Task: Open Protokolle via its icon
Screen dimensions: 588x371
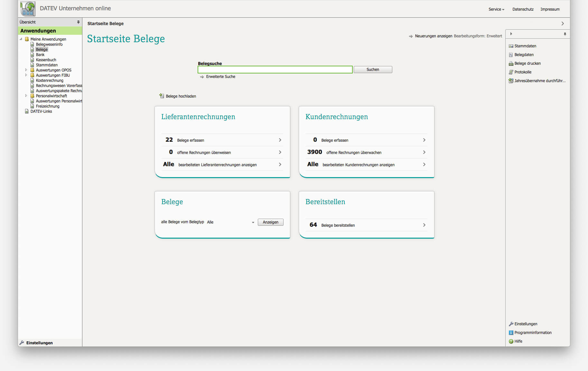Action: point(511,72)
